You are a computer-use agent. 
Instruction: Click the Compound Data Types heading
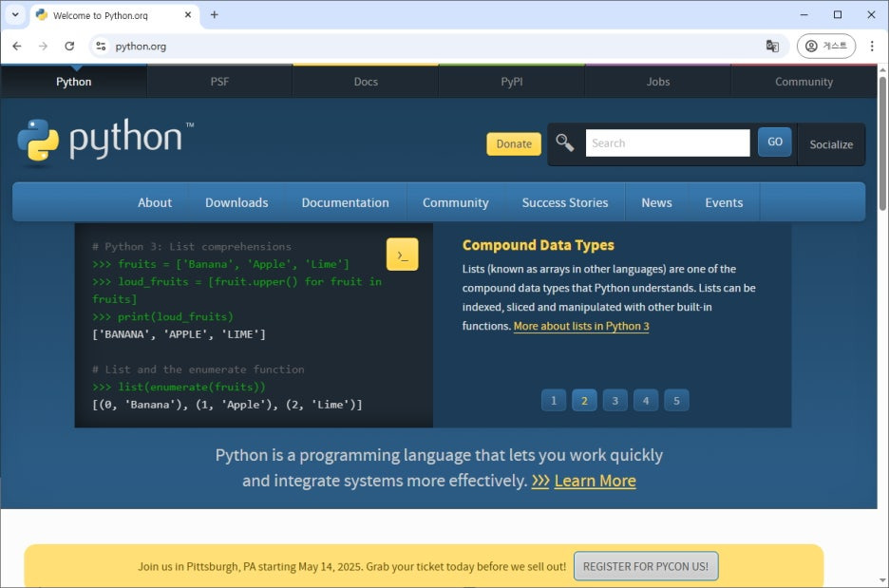538,245
